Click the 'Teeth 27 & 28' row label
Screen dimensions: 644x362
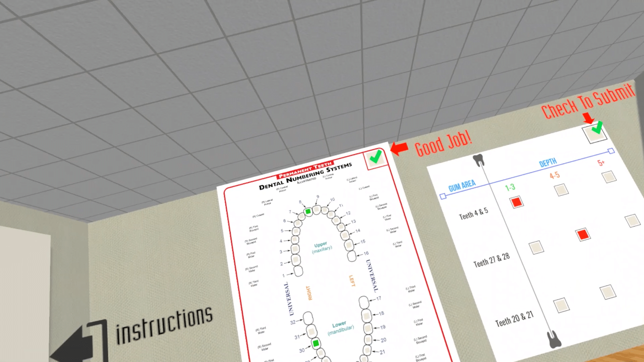491,260
